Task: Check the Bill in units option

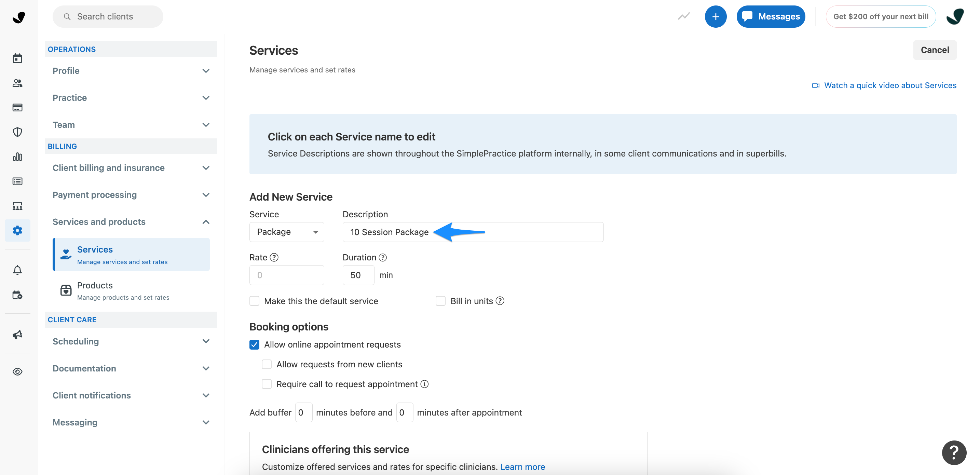Action: coord(440,301)
